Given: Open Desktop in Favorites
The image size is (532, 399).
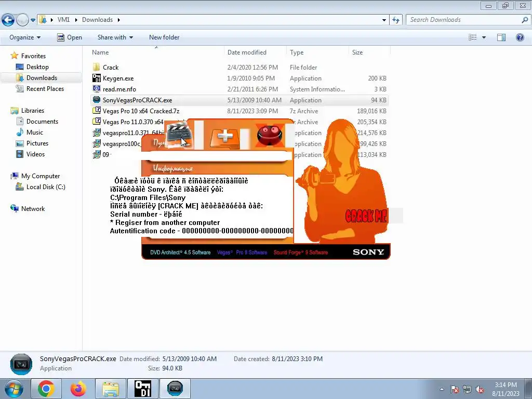Looking at the screenshot, I should [x=37, y=67].
